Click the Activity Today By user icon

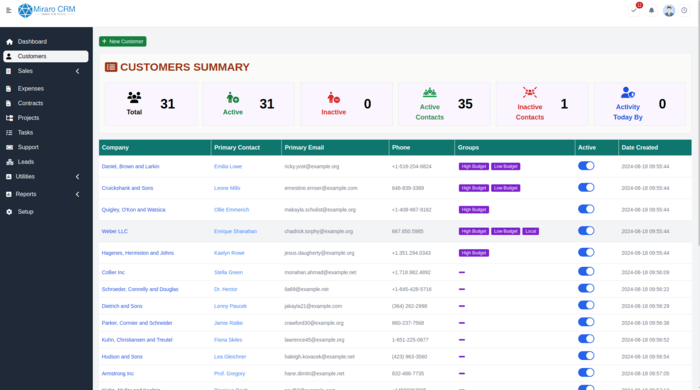click(628, 92)
